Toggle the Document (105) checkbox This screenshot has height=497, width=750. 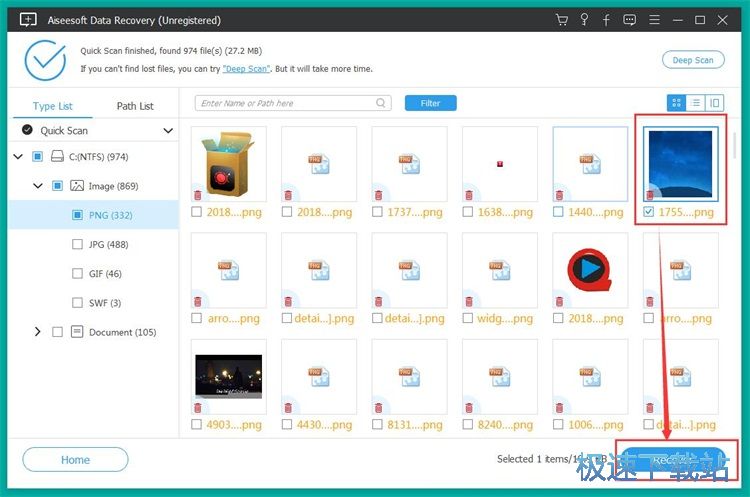point(57,331)
